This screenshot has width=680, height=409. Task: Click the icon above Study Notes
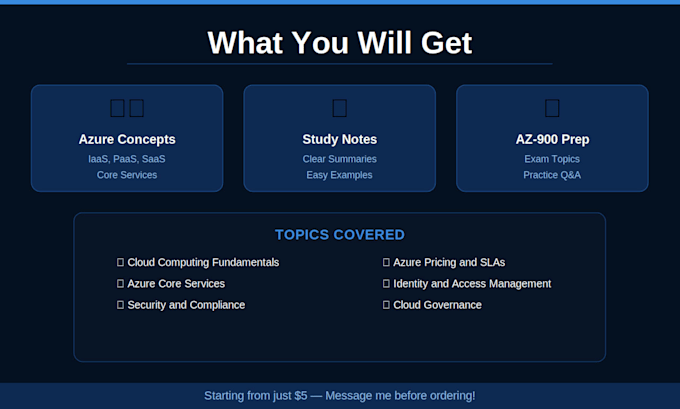click(x=340, y=108)
